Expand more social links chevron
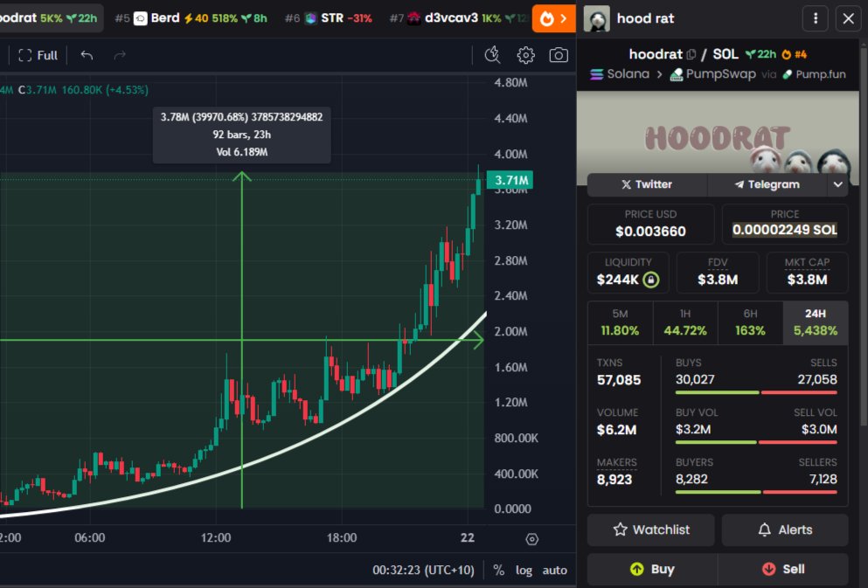This screenshot has height=588, width=868. 838,184
